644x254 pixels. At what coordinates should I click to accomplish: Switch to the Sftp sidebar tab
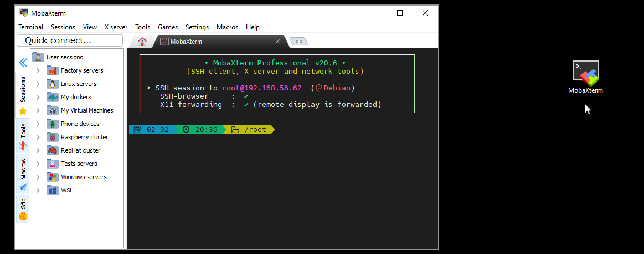click(23, 209)
